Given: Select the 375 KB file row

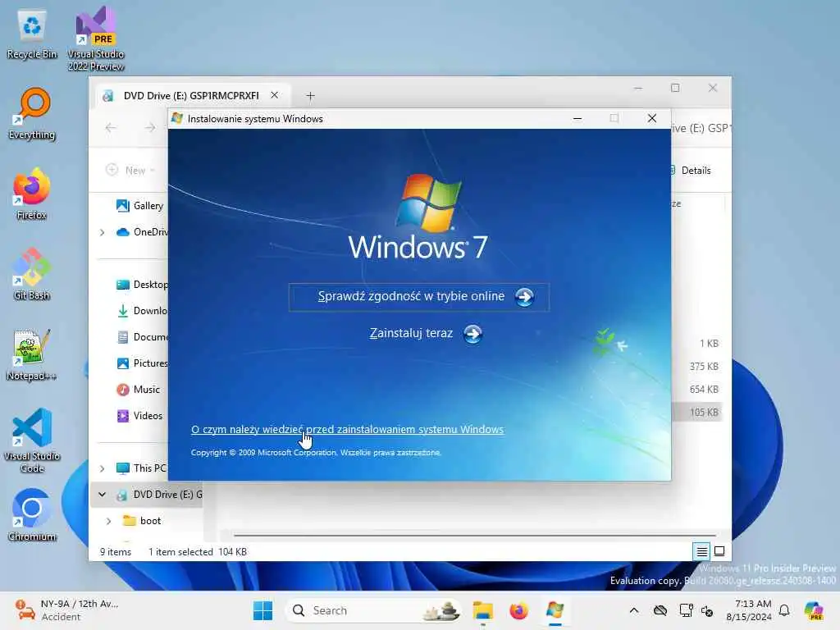Looking at the screenshot, I should coord(696,367).
